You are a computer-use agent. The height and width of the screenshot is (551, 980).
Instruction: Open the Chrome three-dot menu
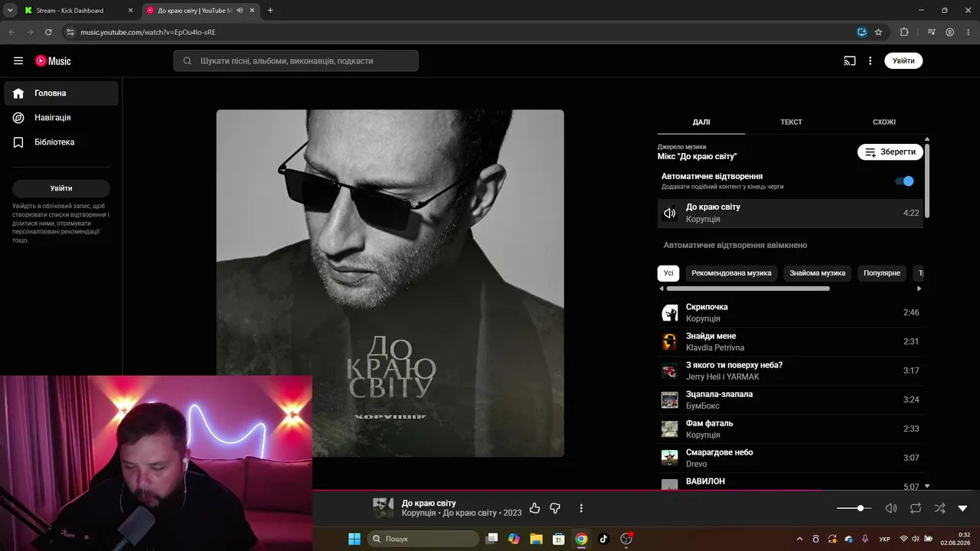click(x=967, y=32)
